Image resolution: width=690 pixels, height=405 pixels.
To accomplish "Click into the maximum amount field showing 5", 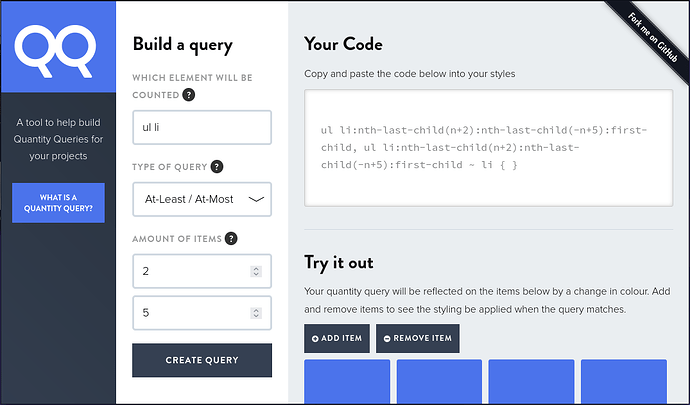I will point(190,313).
